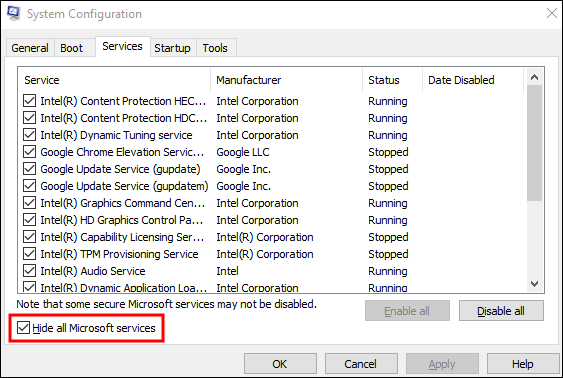Uncheck Google Update Service (gupdate) checkbox
563x378 pixels.
(x=29, y=169)
